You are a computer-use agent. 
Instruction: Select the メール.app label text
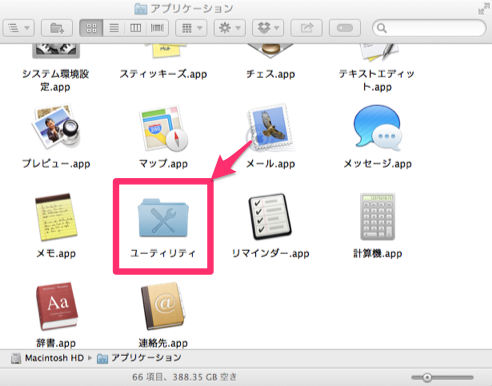[x=270, y=164]
